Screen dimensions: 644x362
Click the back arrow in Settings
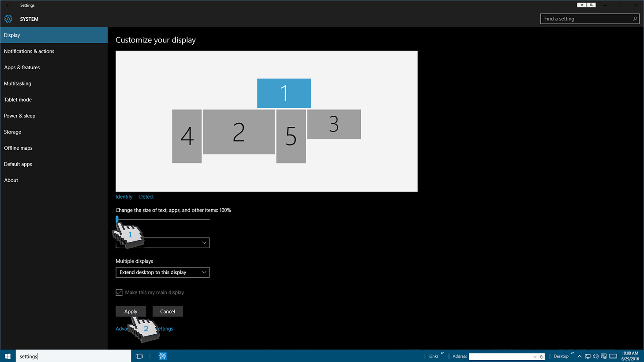coord(8,5)
